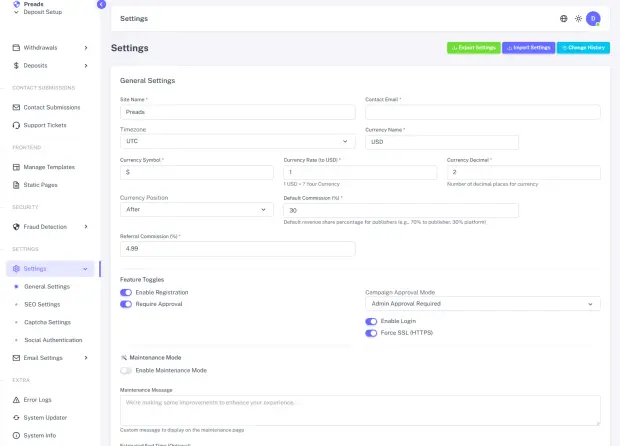
Task: Go to Contact Submissions menu item
Action: (52, 107)
